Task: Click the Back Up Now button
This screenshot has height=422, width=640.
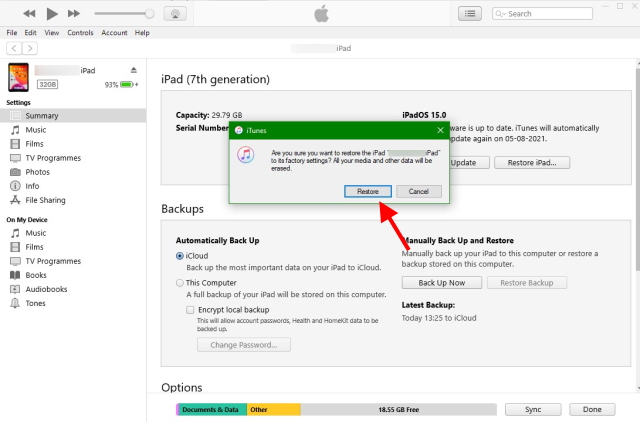Action: pyautogui.click(x=442, y=283)
